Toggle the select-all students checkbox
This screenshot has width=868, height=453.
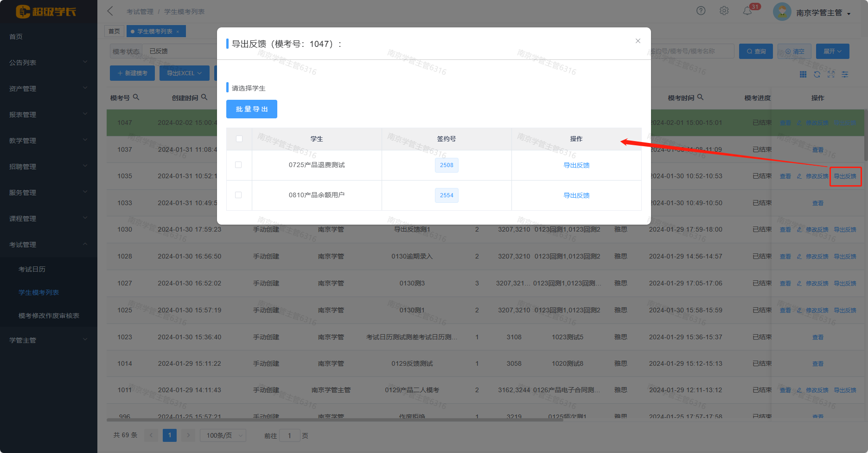(239, 139)
